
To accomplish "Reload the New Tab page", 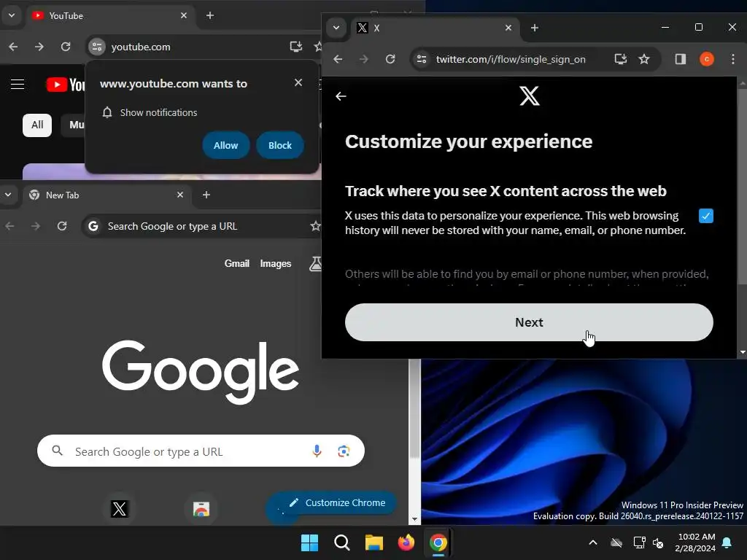I will 62,226.
